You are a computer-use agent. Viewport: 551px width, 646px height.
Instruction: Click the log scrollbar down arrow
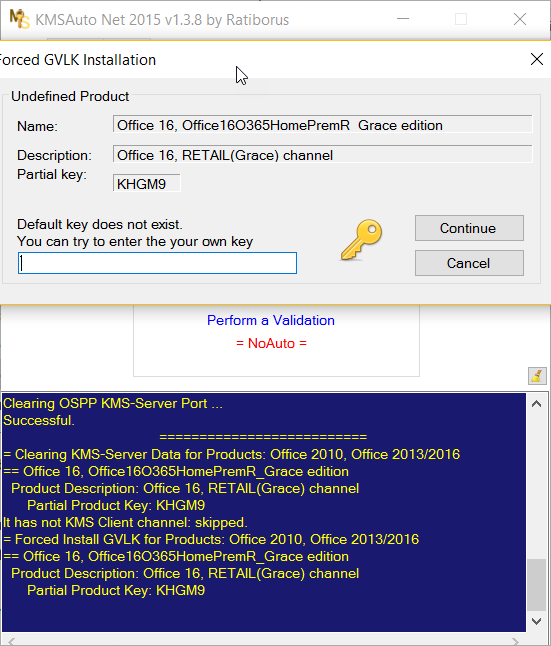click(536, 621)
